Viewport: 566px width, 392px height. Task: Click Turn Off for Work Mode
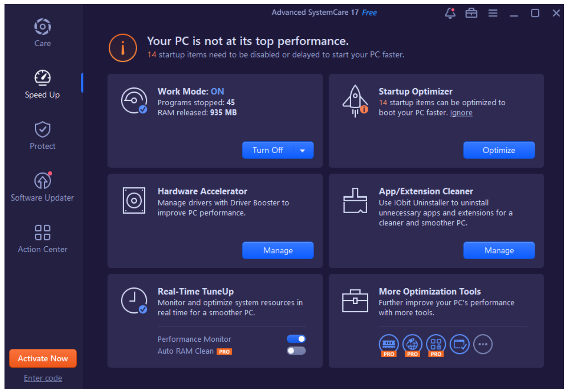(268, 150)
